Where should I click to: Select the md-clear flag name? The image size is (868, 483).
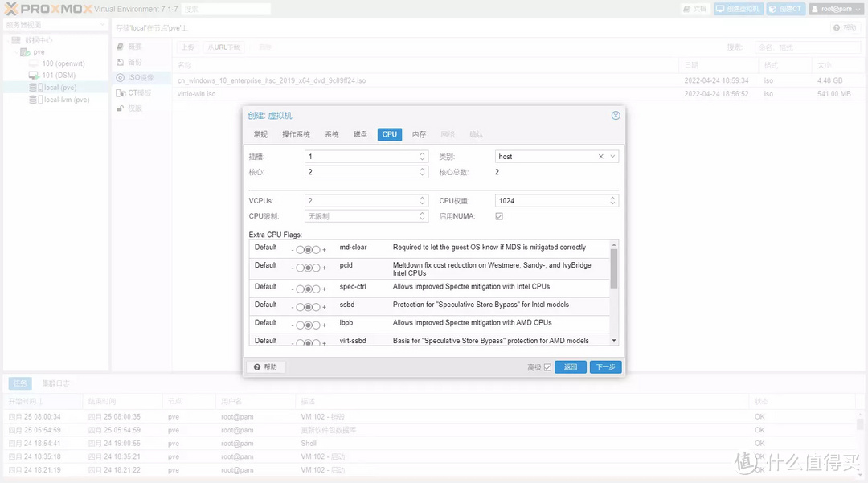[353, 248]
